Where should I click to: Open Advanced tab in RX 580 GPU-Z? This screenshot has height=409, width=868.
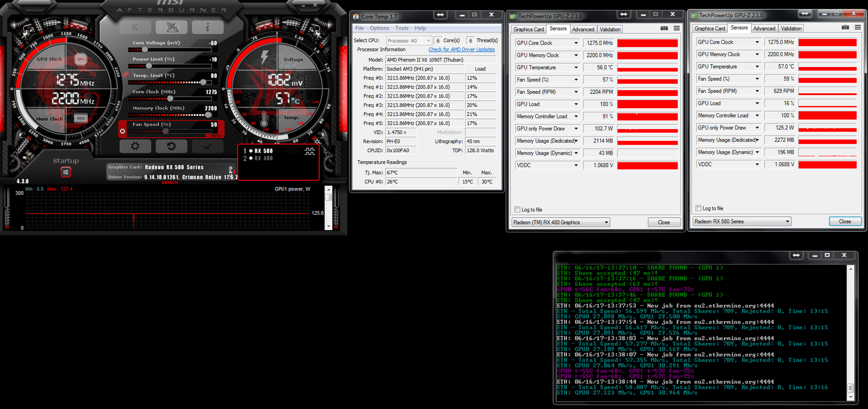click(x=764, y=28)
